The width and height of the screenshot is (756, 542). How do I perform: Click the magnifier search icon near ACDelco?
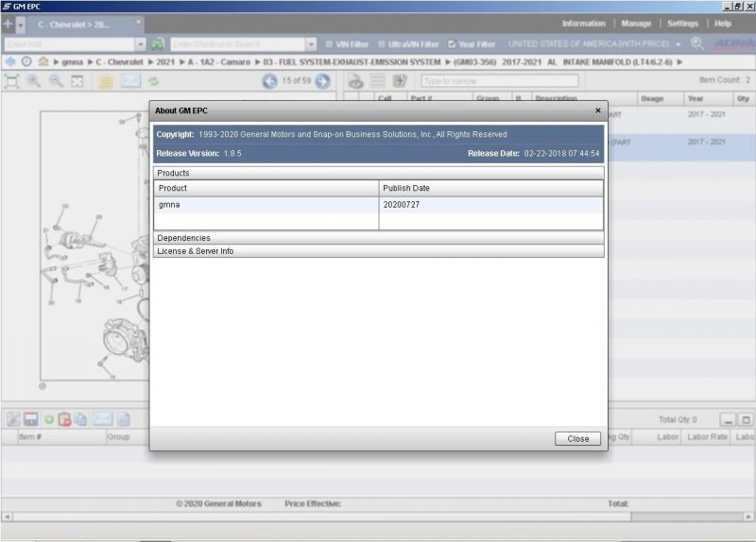coord(696,43)
